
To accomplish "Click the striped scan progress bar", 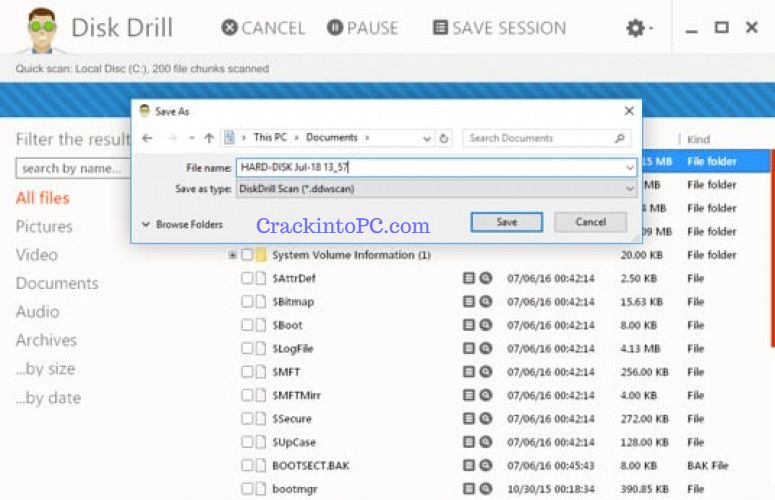I will tap(388, 91).
